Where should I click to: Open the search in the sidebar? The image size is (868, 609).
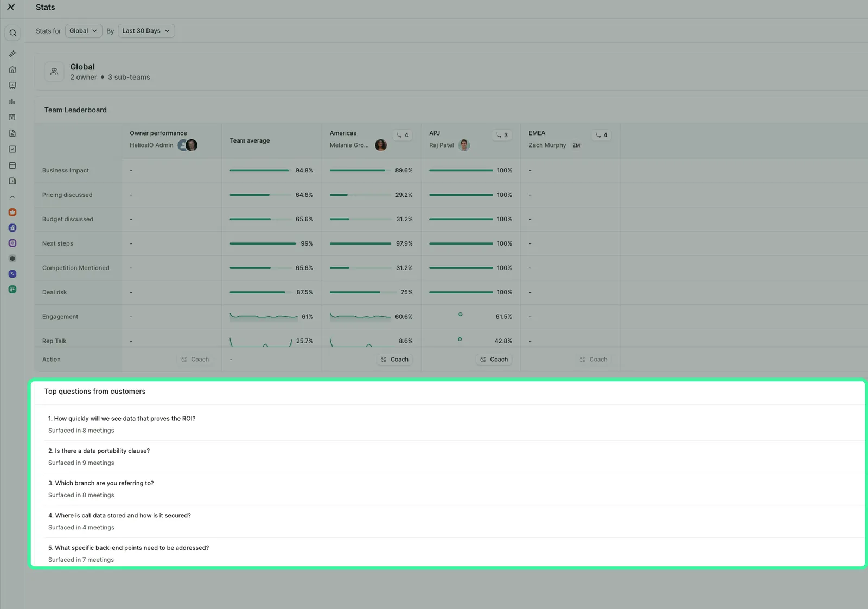pyautogui.click(x=12, y=33)
